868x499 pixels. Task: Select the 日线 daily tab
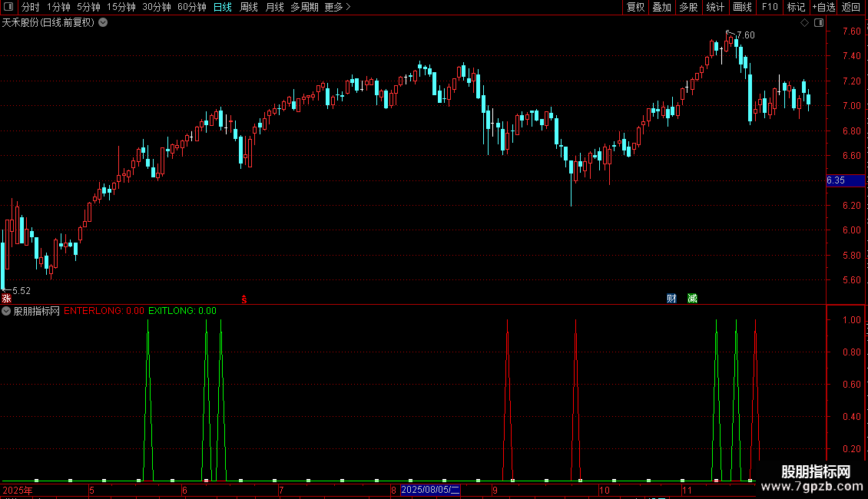tap(223, 7)
